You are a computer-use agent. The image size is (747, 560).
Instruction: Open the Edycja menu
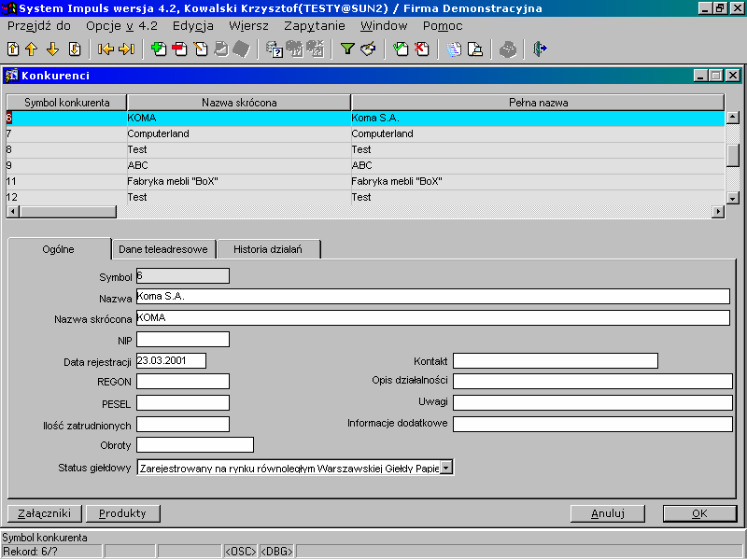(x=193, y=26)
